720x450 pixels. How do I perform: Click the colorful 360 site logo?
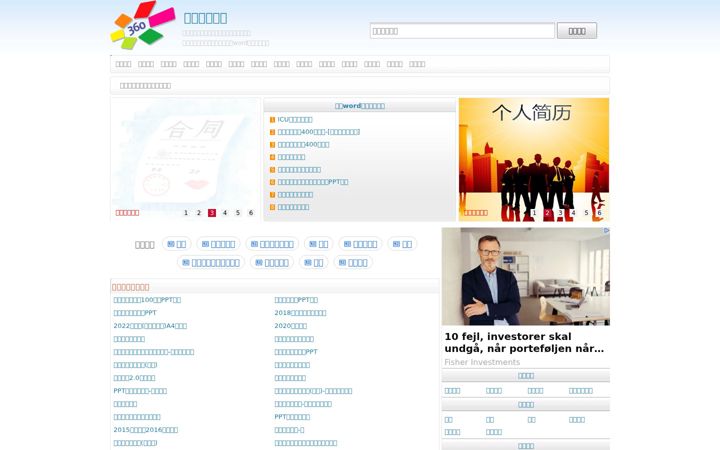tap(143, 25)
